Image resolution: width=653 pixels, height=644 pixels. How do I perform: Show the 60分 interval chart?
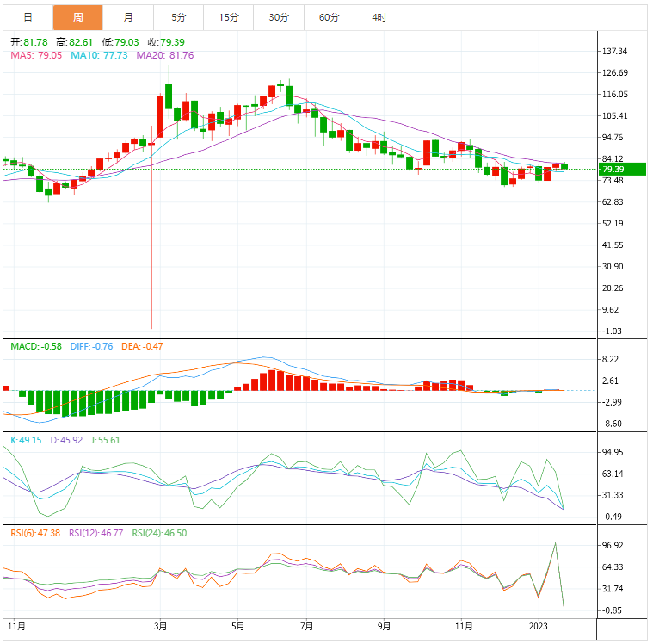click(329, 17)
